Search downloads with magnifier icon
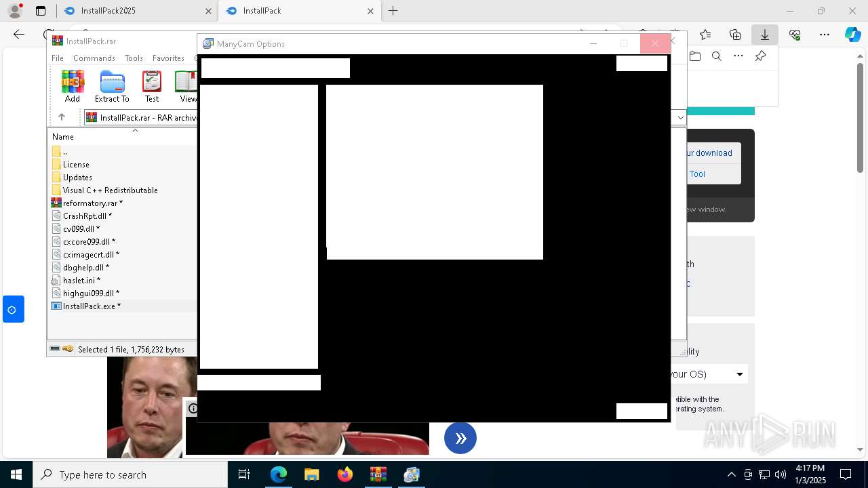The height and width of the screenshot is (488, 868). (x=717, y=56)
